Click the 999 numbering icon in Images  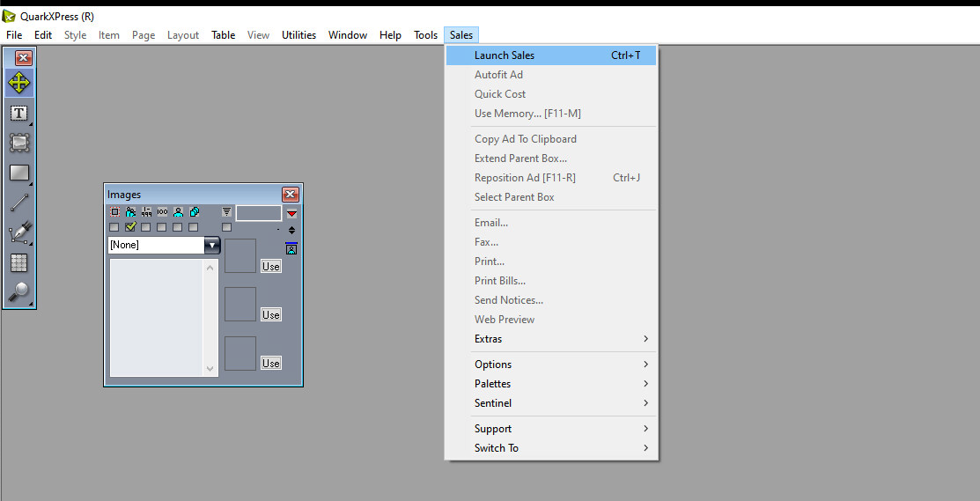(x=146, y=212)
